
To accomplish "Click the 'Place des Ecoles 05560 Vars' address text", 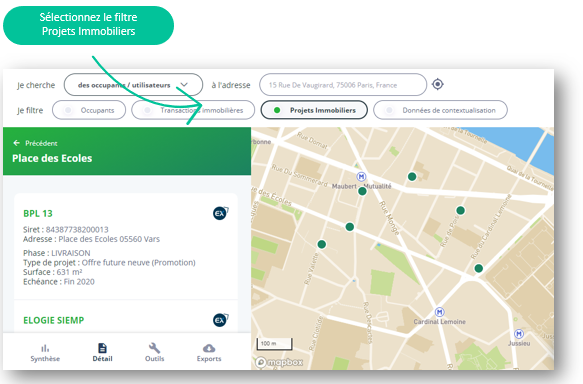I will [109, 239].
